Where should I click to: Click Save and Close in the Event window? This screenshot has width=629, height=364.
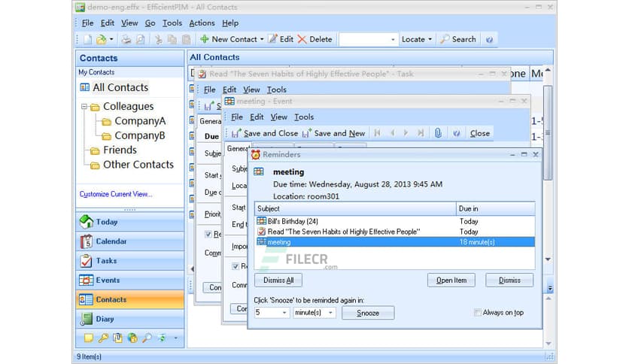click(x=265, y=133)
